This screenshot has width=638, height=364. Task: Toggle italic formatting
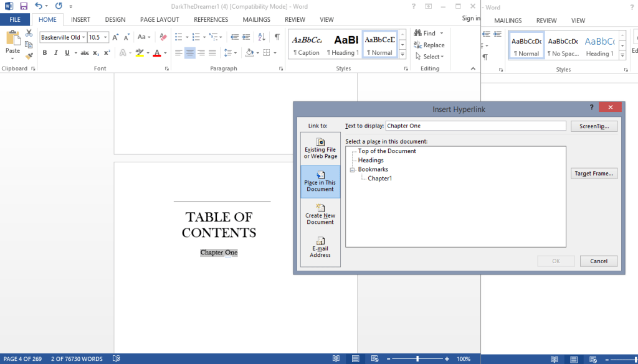[x=55, y=52]
